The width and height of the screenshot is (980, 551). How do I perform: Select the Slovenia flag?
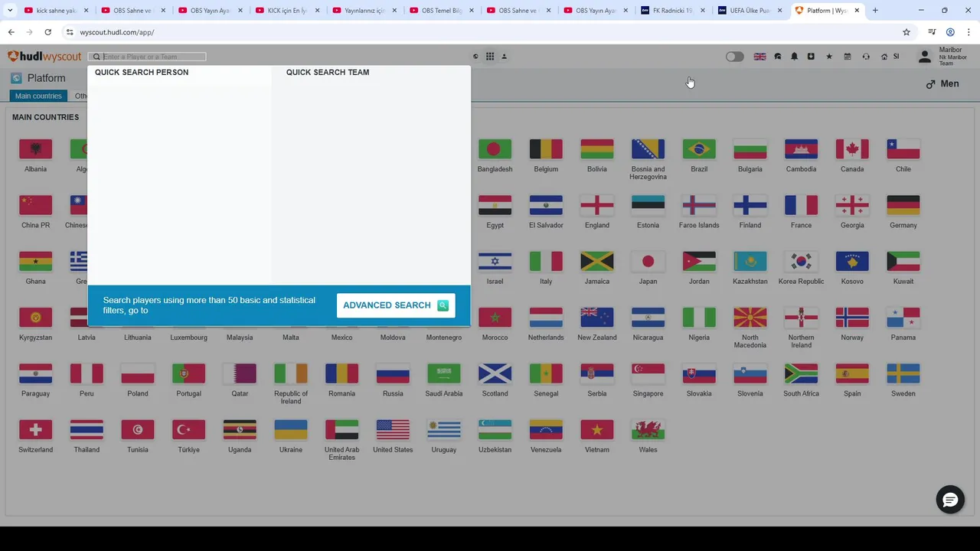tap(750, 373)
